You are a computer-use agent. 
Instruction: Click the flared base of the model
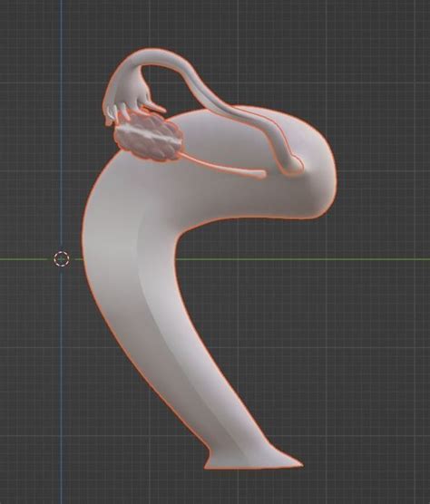251,458
